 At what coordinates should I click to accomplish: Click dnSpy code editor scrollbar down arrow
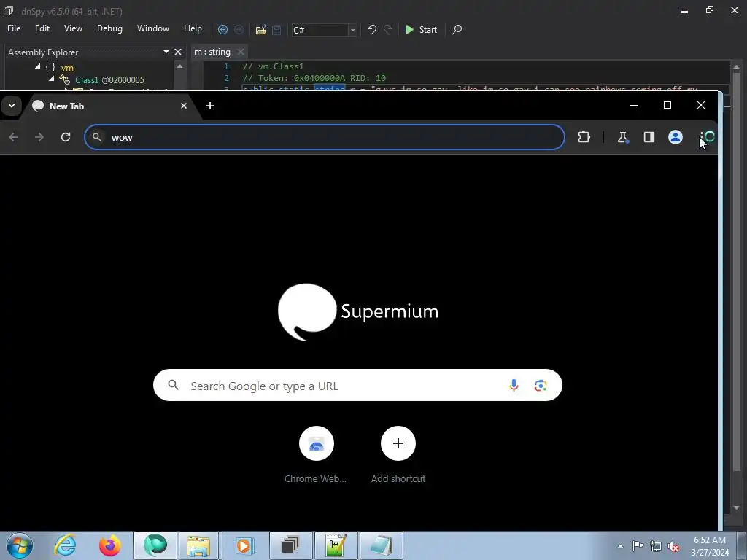(737, 507)
